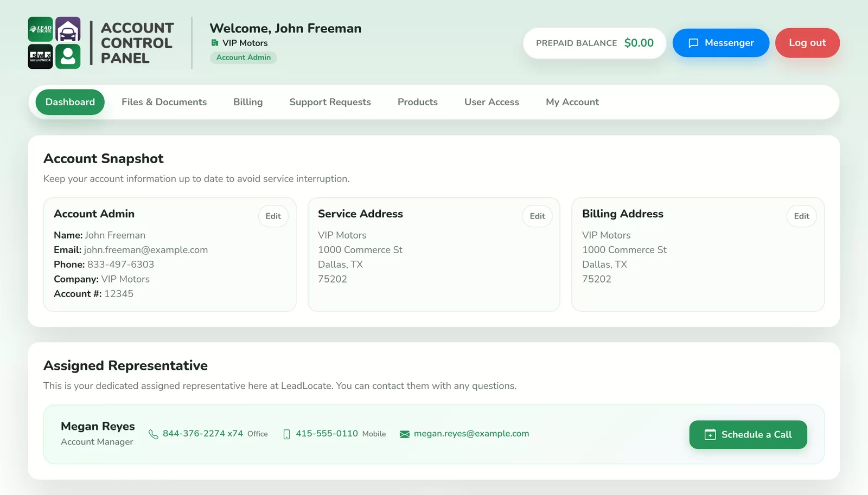Viewport: 868px width, 495px height.
Task: Go to My Account tab
Action: (572, 102)
